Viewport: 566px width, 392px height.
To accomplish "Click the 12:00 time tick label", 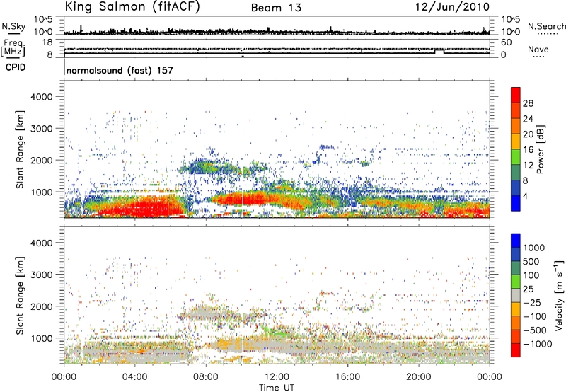I will 277,377.
